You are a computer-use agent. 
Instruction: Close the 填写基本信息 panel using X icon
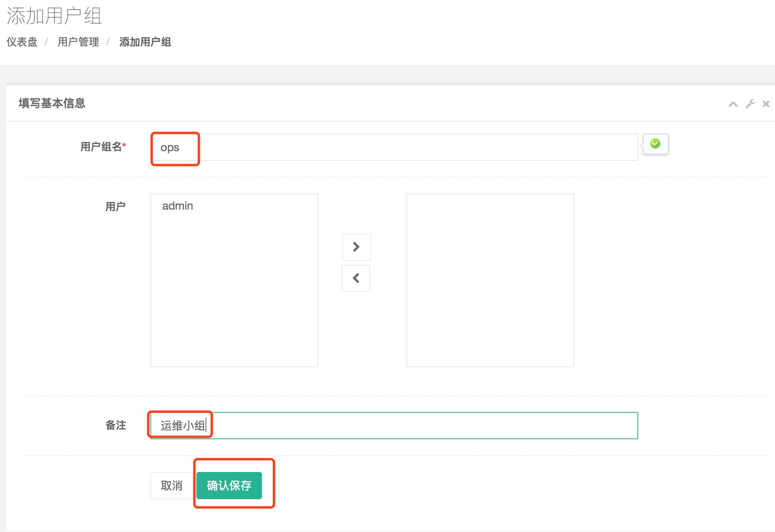[766, 104]
